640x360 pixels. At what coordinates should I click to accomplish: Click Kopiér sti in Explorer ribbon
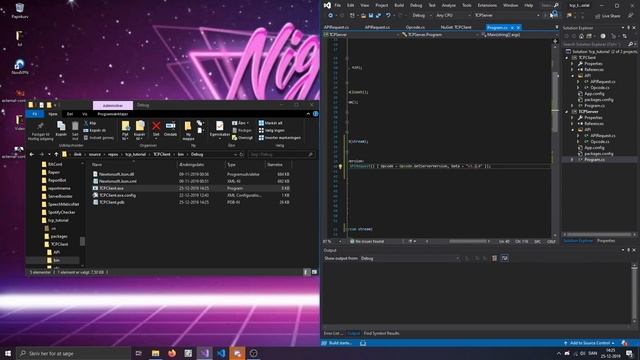[x=95, y=130]
